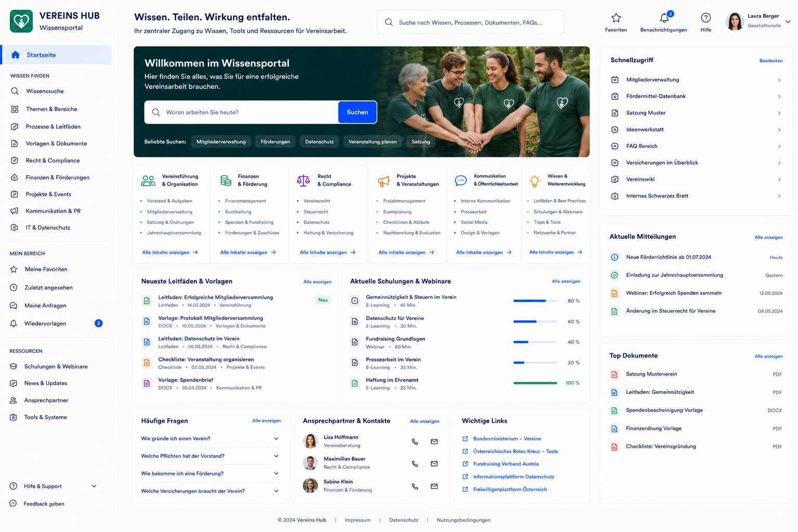
Task: Click progress bar of Presseararbeit im Verein
Action: 535,363
